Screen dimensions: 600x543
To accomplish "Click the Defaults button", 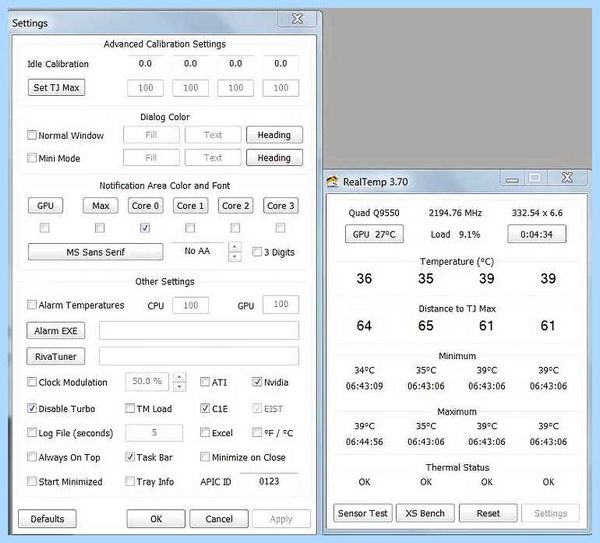I will click(47, 519).
